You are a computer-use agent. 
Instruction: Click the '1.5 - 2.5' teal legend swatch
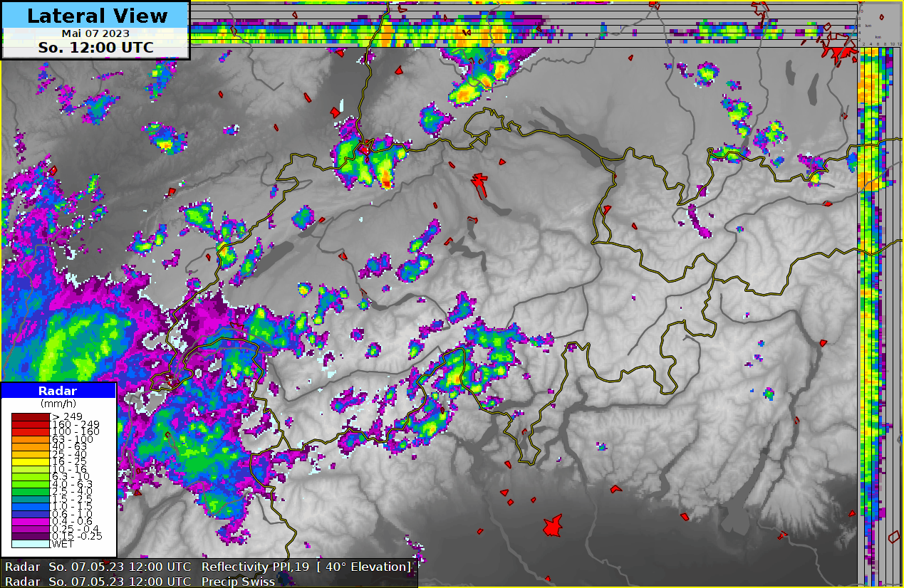[31, 499]
